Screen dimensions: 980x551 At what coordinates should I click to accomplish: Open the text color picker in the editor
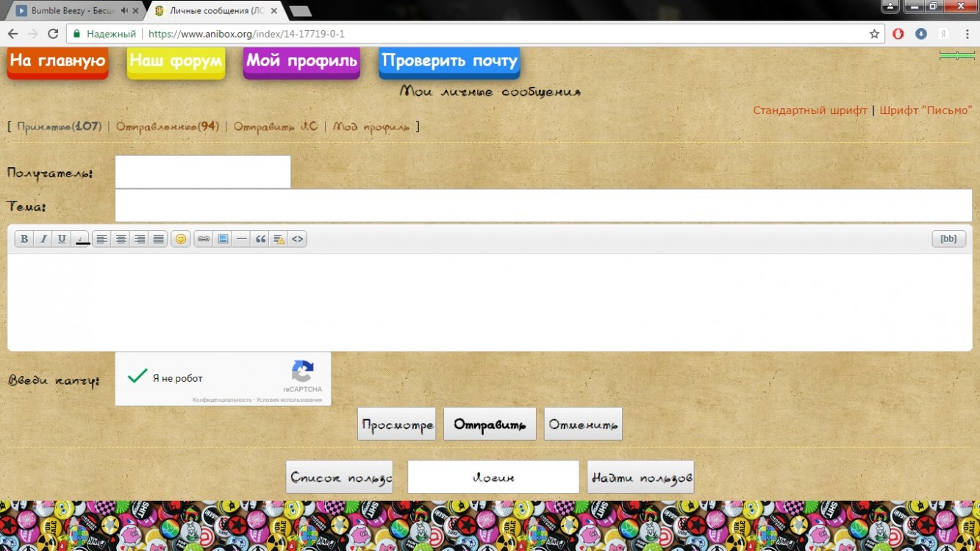pos(82,239)
